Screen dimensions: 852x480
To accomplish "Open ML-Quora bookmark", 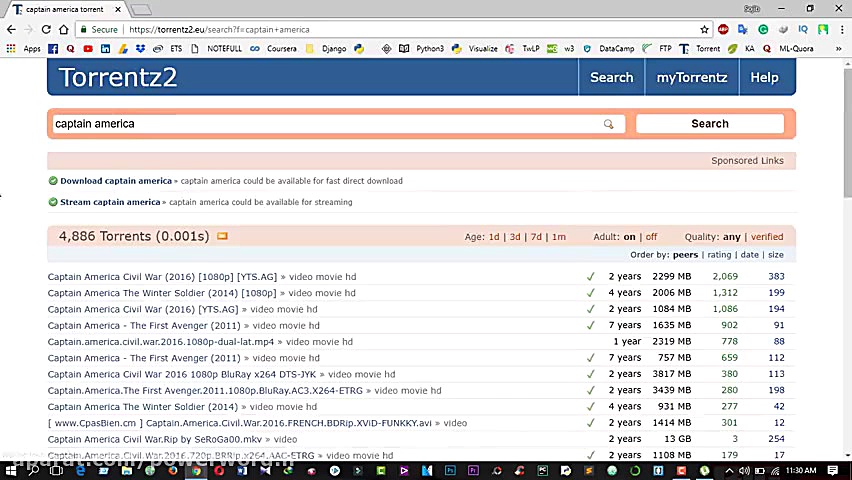I will pyautogui.click(x=788, y=48).
